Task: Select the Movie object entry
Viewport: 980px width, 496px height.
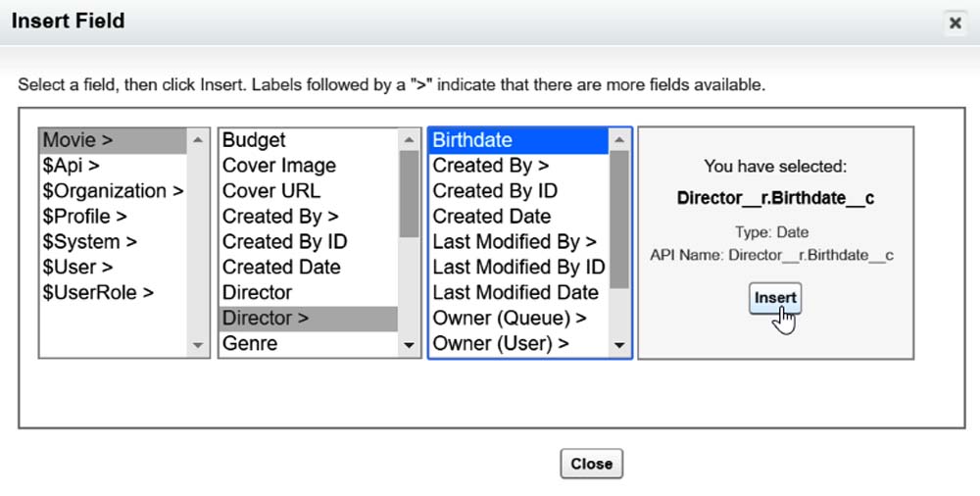Action: click(x=77, y=140)
